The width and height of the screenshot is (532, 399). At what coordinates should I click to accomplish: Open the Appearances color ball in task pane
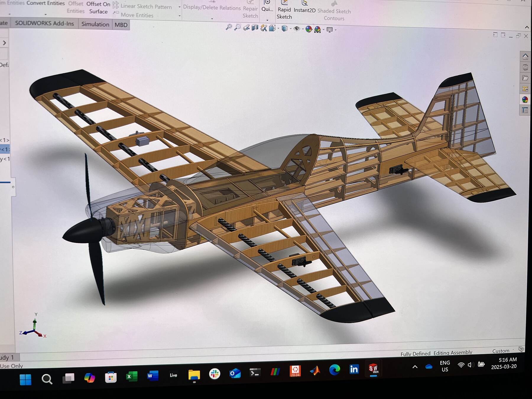coord(525,100)
